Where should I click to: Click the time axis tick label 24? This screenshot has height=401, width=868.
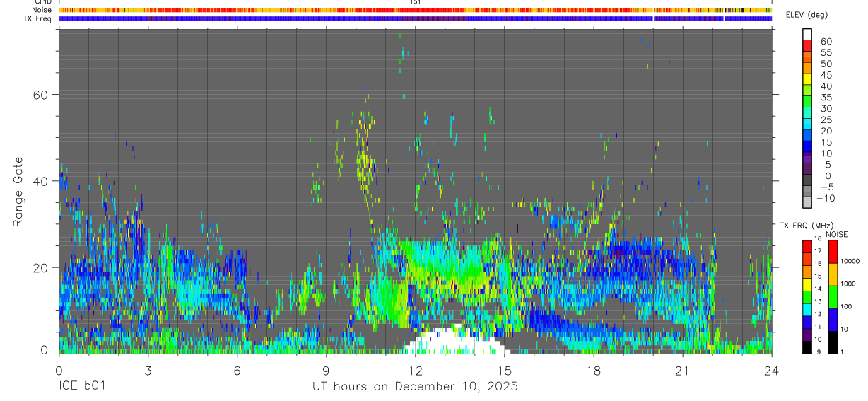click(x=772, y=370)
